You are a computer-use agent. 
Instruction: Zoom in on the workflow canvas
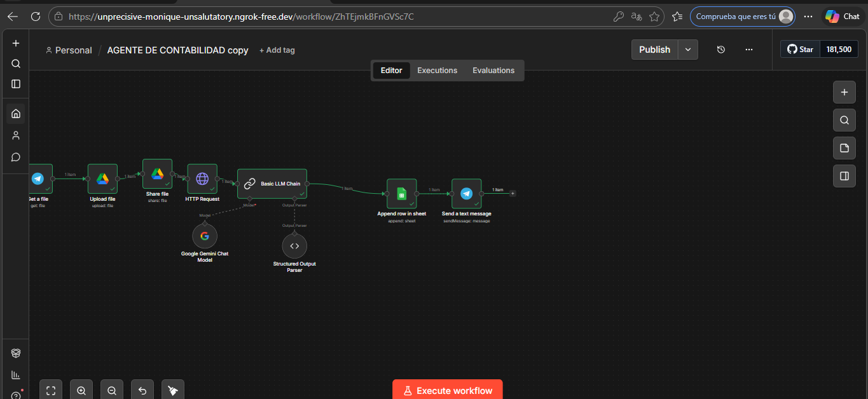tap(81, 391)
